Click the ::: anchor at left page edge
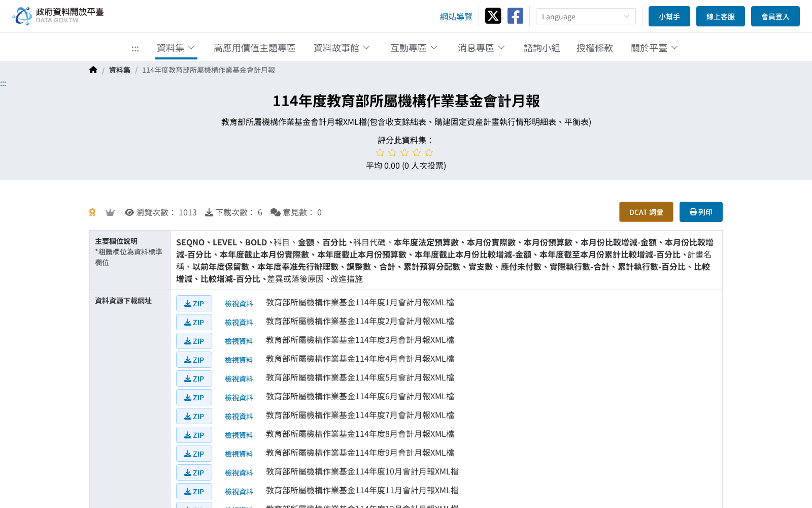 3,84
